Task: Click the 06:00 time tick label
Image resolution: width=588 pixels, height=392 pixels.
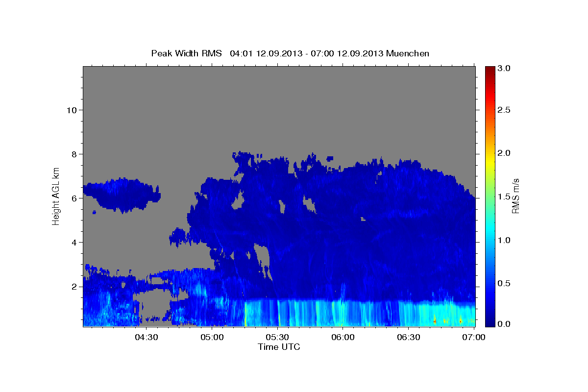Action: 343,337
